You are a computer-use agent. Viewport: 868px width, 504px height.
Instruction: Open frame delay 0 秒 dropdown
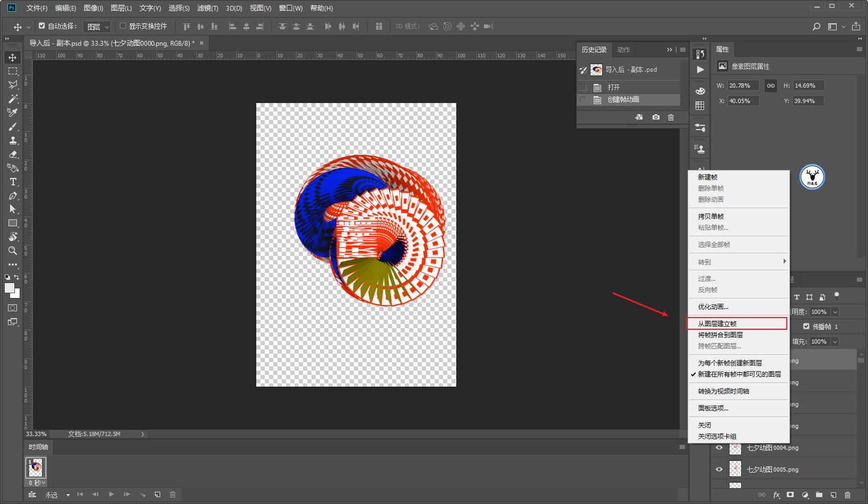37,483
